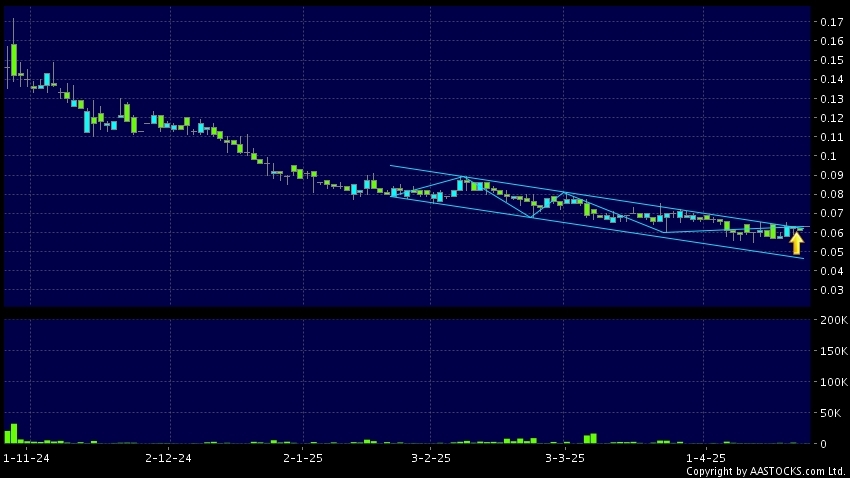Click the 0.11 price axis label
The width and height of the screenshot is (850, 478).
(x=832, y=137)
